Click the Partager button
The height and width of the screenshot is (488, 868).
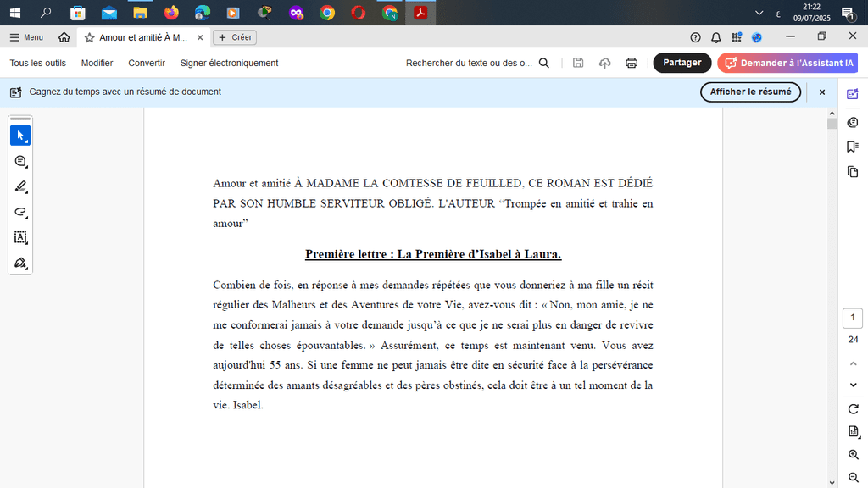click(682, 63)
